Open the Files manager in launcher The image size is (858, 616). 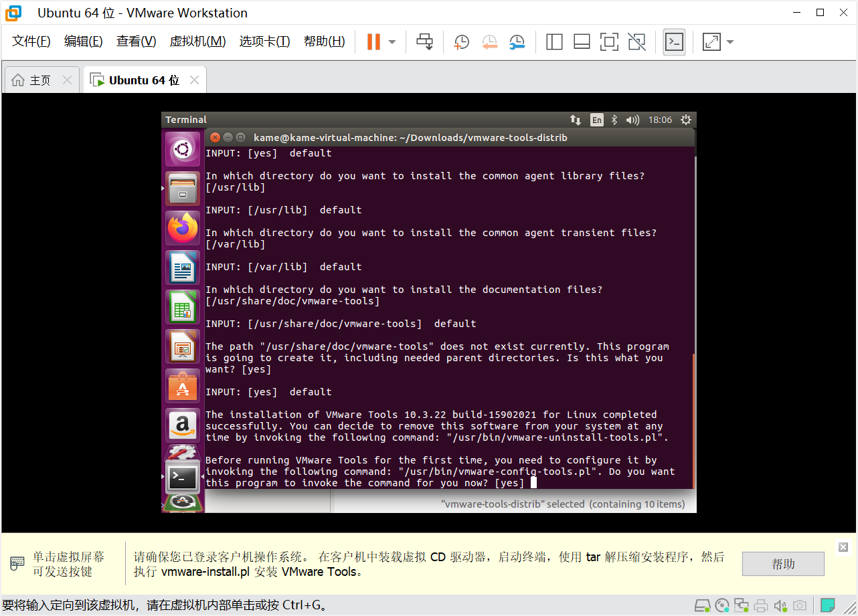[183, 189]
